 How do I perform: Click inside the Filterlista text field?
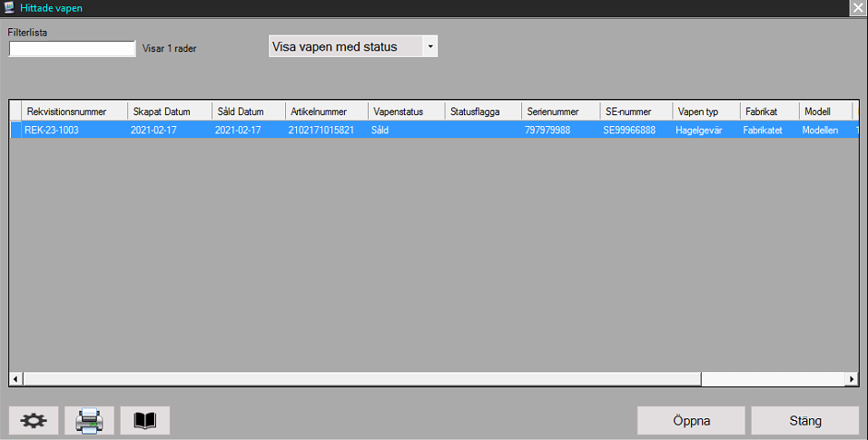click(x=72, y=49)
